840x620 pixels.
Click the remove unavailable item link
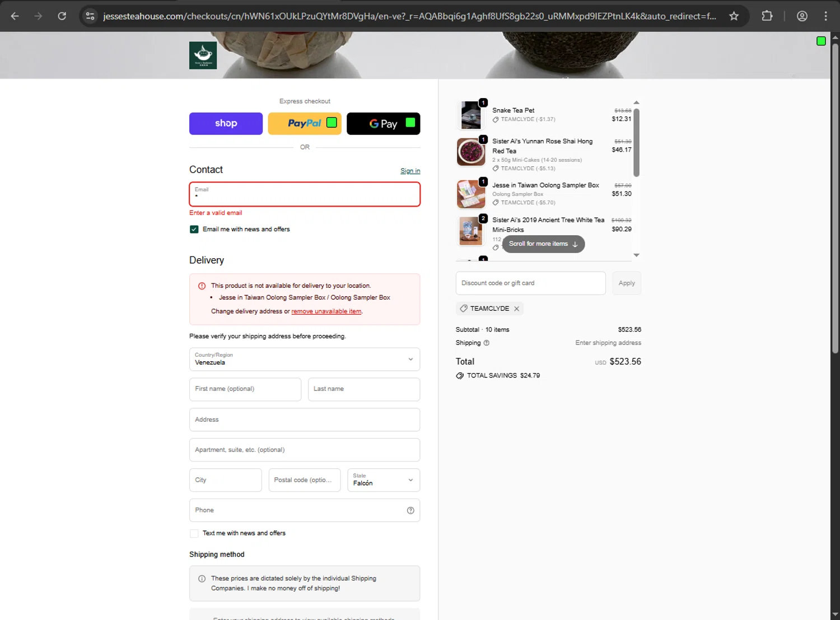pos(326,311)
